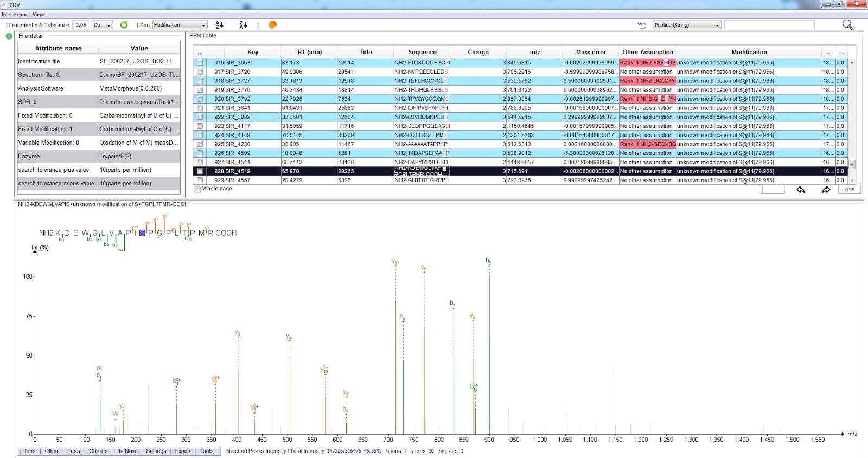Click the green refresh tolerance icon

[x=124, y=25]
